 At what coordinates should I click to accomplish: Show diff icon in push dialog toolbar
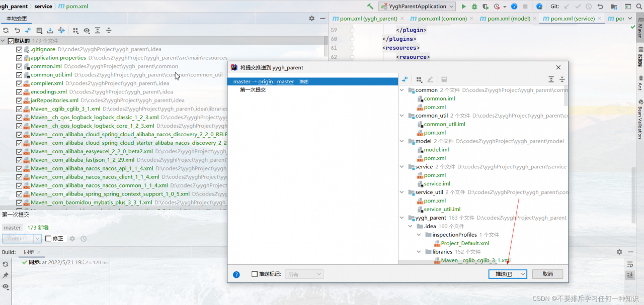pos(405,79)
